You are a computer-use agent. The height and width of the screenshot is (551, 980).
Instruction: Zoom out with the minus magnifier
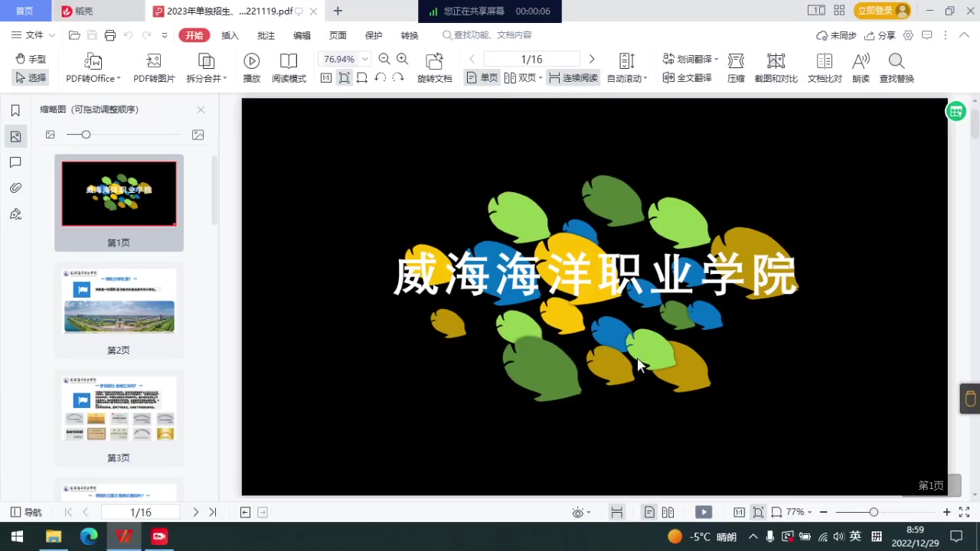point(384,59)
